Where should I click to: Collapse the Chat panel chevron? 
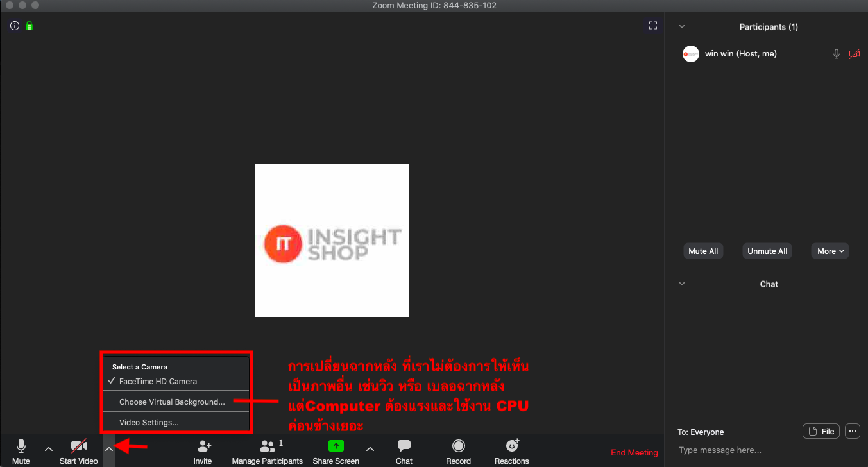pos(682,284)
